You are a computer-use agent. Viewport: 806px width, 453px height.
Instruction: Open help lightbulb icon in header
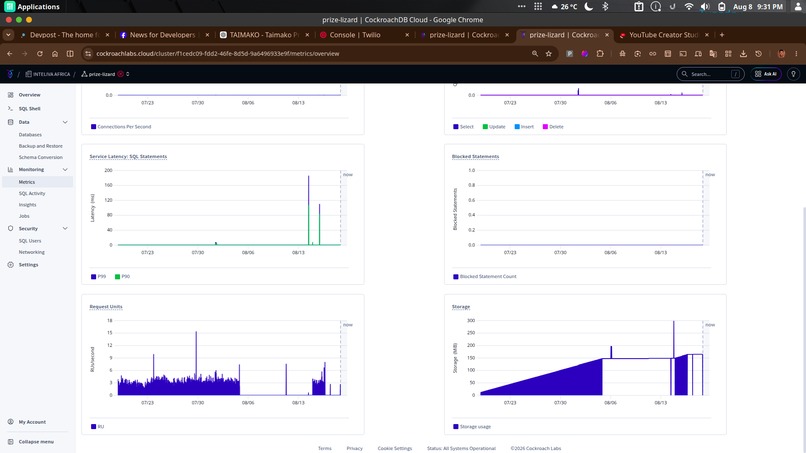pyautogui.click(x=793, y=74)
